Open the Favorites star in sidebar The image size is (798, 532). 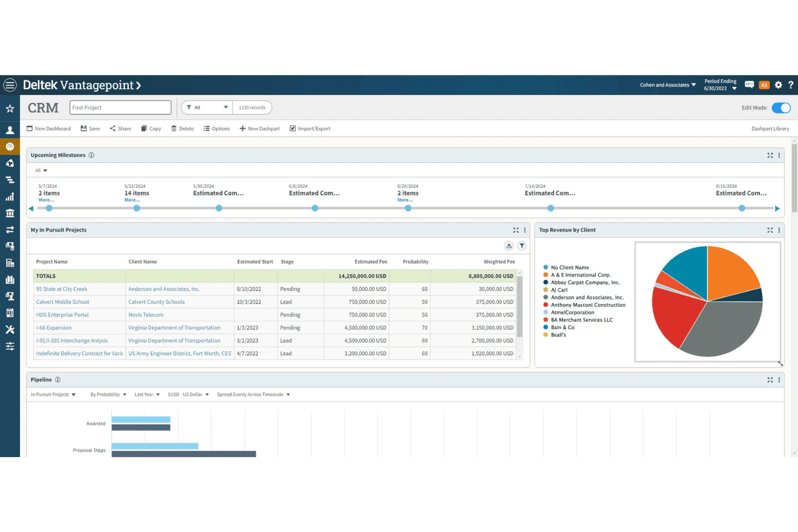point(10,109)
